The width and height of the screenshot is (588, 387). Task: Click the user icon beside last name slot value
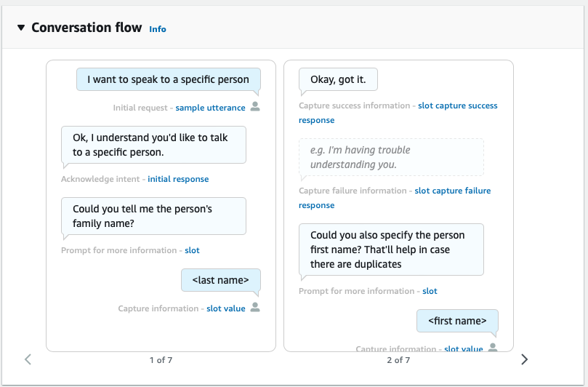[254, 308]
